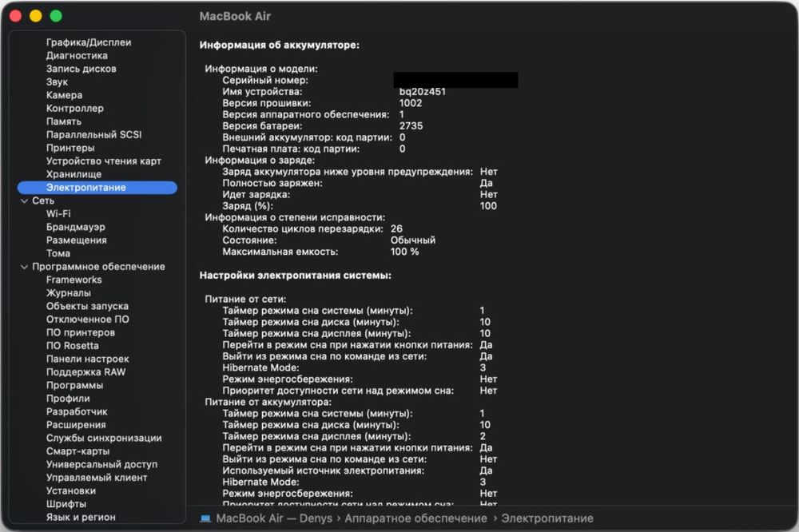Collapse the Программное обеспечение section chevron

point(24,267)
